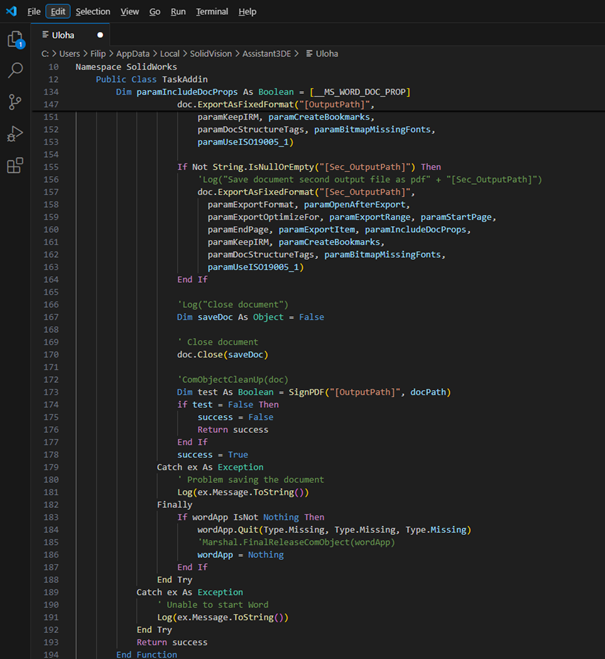Open the Extensions view
605x659 pixels.
coord(15,166)
